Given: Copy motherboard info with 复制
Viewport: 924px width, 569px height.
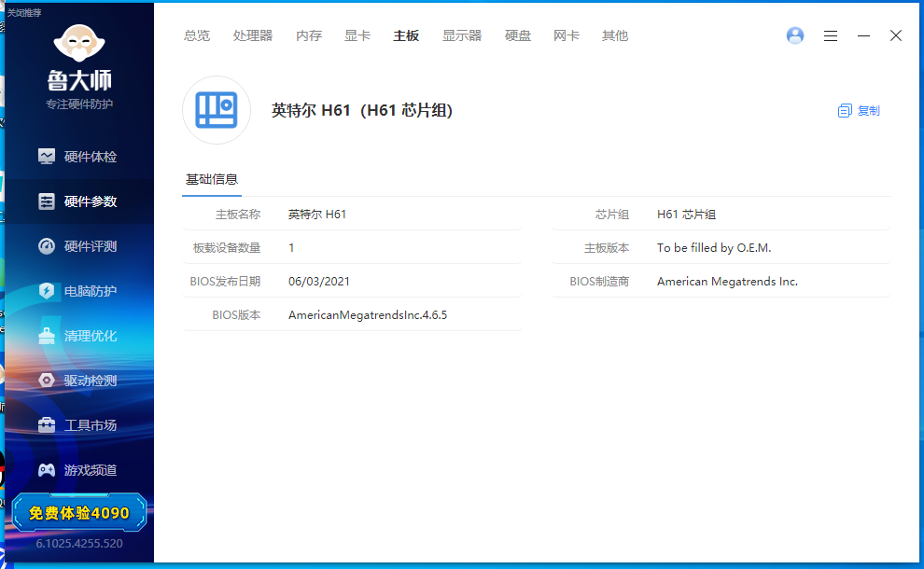Looking at the screenshot, I should 859,111.
